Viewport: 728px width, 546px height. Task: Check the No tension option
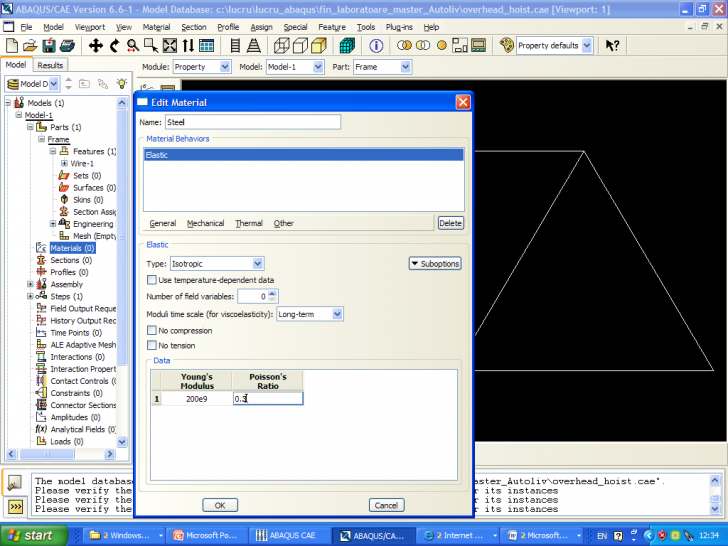(152, 346)
